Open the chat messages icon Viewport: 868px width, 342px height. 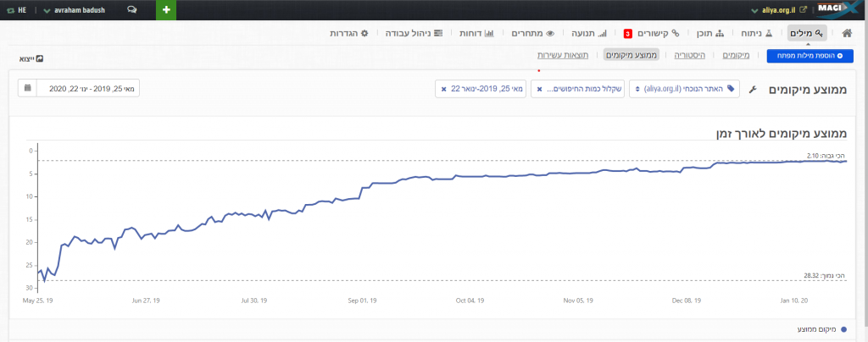tap(131, 10)
